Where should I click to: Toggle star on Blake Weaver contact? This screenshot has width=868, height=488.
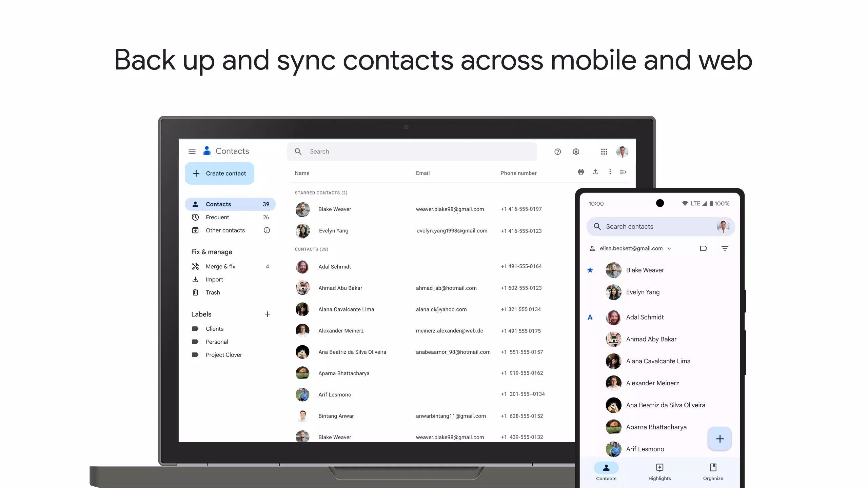pyautogui.click(x=590, y=270)
